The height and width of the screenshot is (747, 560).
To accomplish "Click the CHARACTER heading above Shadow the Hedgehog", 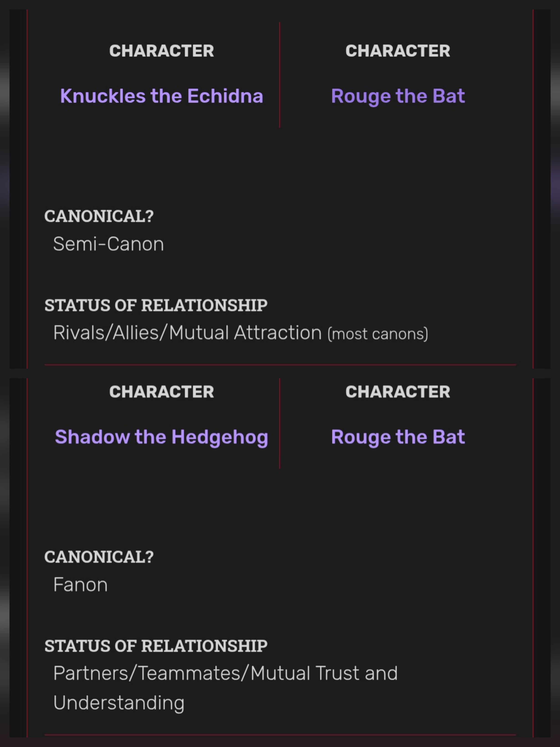I will pyautogui.click(x=161, y=392).
